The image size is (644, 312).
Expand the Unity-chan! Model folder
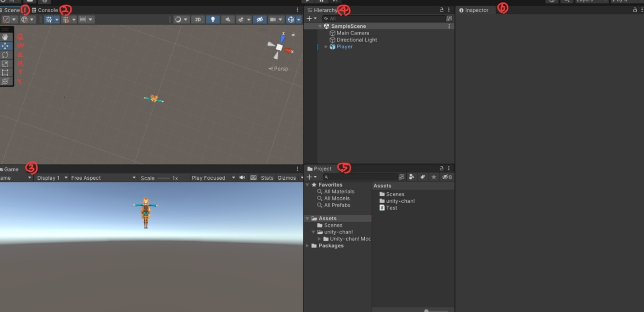[319, 239]
